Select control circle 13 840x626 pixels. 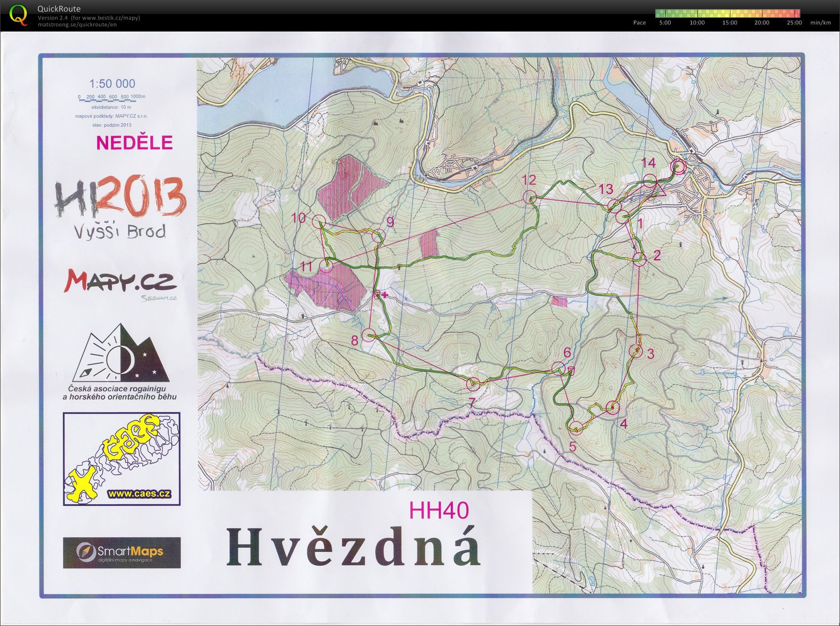pyautogui.click(x=614, y=206)
